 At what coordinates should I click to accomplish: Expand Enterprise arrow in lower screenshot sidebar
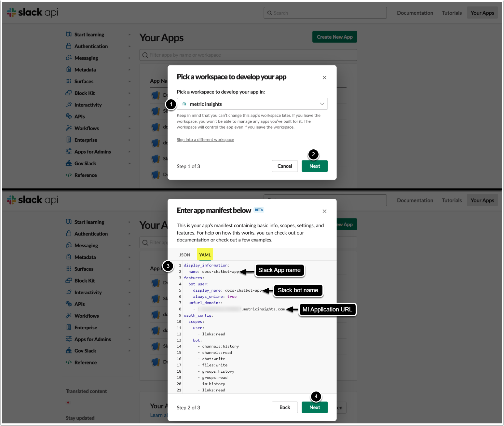(129, 327)
